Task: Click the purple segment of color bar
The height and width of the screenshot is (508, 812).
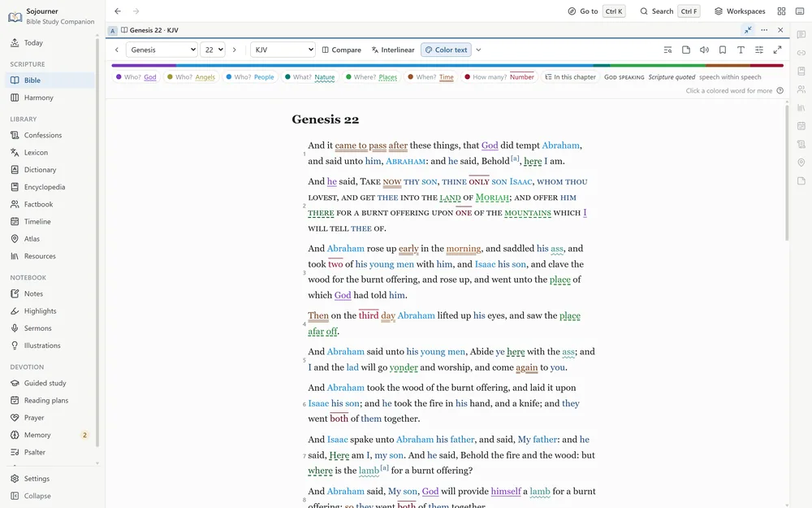Action: (144, 65)
